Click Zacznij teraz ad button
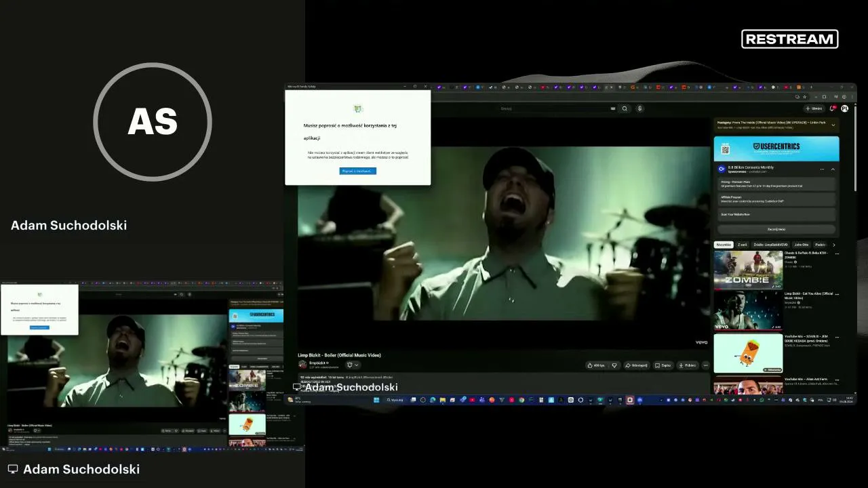Image resolution: width=868 pixels, height=488 pixels. click(x=776, y=229)
